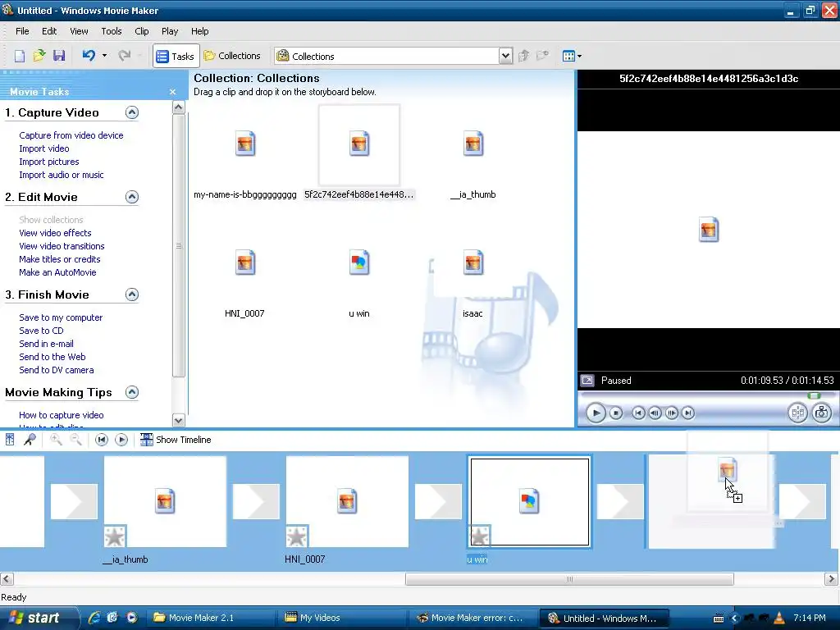The width and height of the screenshot is (840, 630).
Task: Undo the last action
Action: [x=89, y=56]
